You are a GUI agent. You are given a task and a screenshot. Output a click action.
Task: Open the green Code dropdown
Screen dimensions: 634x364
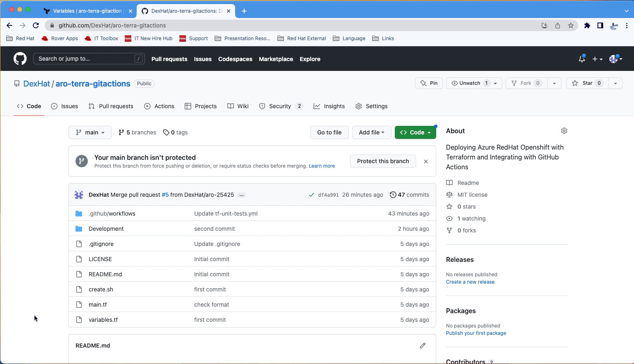415,132
